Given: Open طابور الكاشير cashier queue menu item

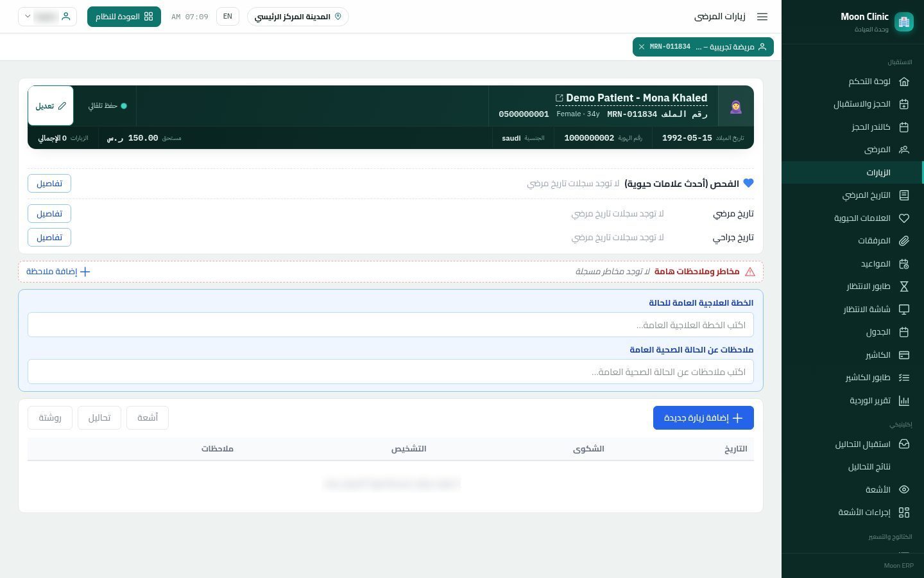Looking at the screenshot, I should tap(852, 378).
